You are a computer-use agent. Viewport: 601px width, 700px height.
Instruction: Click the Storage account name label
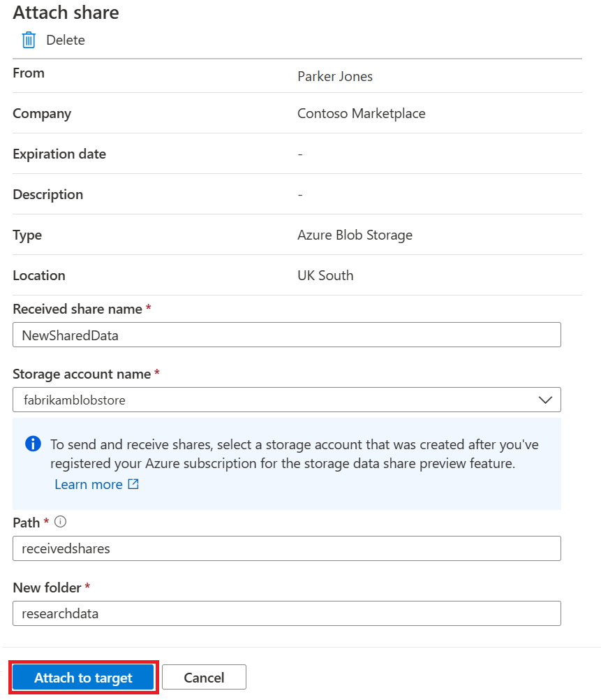[x=82, y=374]
